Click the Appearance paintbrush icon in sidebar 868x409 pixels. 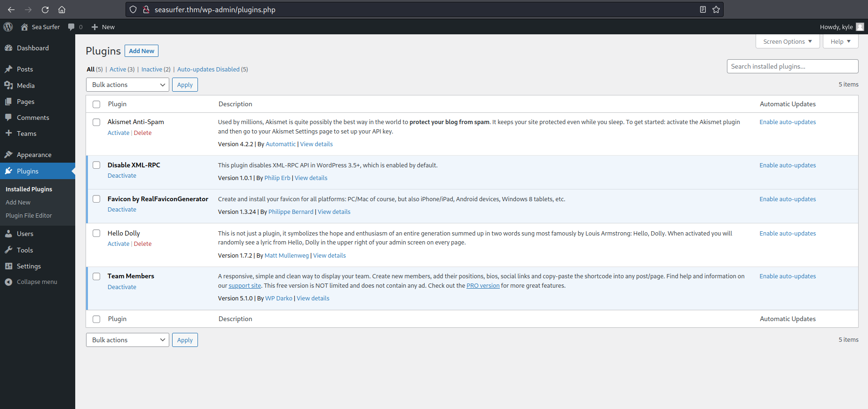coord(8,155)
